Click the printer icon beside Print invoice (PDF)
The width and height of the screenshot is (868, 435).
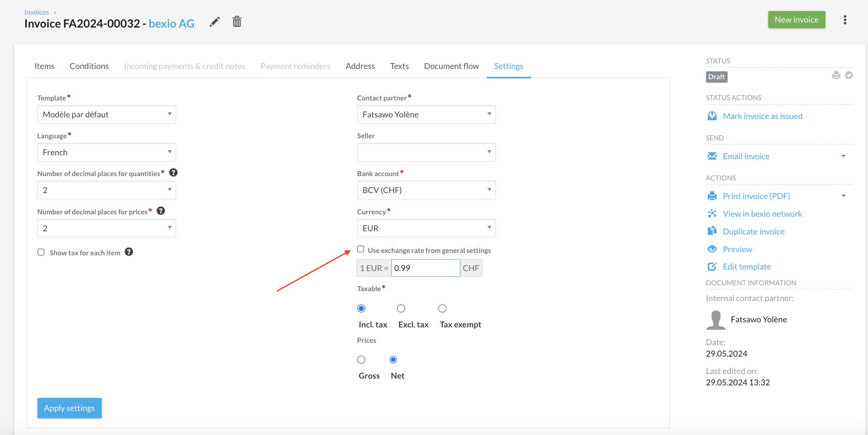[x=712, y=196]
